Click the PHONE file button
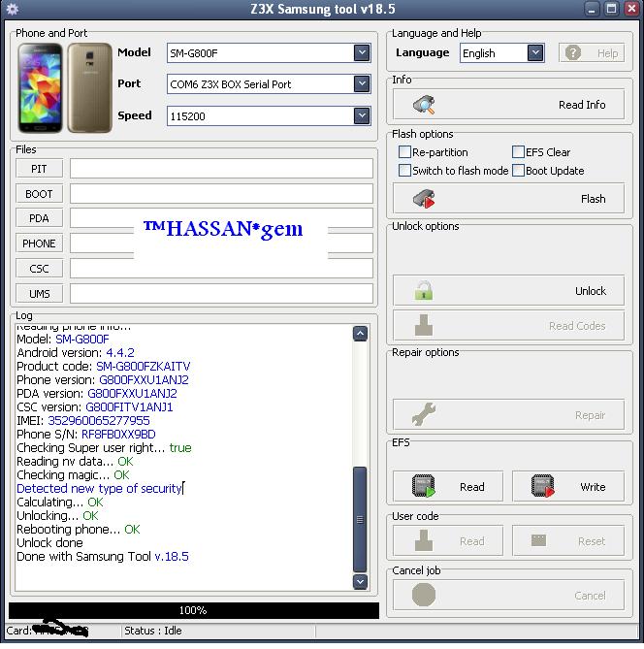The width and height of the screenshot is (644, 649). tap(40, 243)
